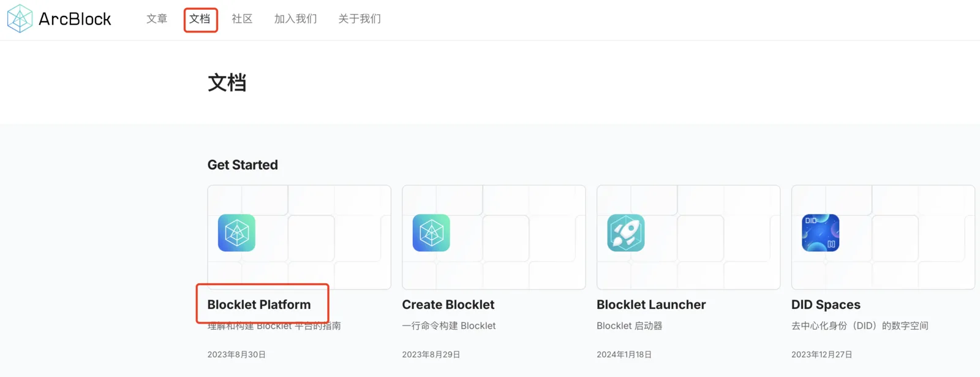Click the Blocklet Launcher rocket icon
The height and width of the screenshot is (377, 980).
[x=626, y=233]
